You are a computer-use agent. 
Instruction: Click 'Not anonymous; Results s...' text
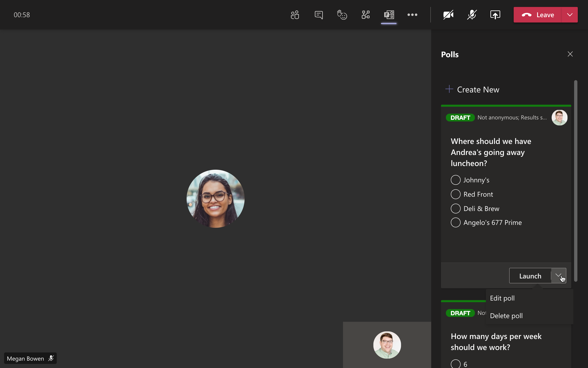coord(512,118)
